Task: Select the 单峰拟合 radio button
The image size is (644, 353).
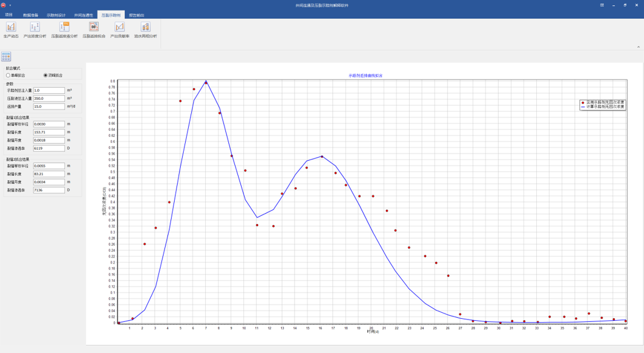Action: click(9, 75)
